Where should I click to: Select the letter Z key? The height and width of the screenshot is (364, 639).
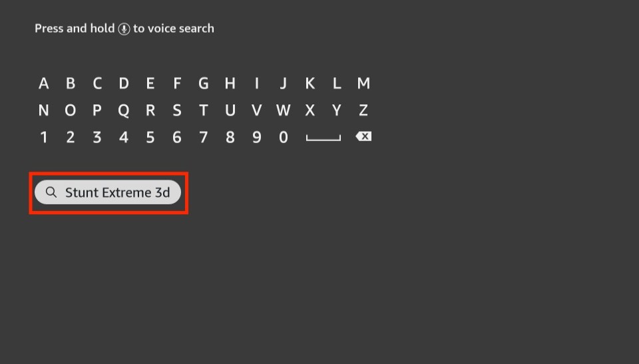pyautogui.click(x=363, y=110)
